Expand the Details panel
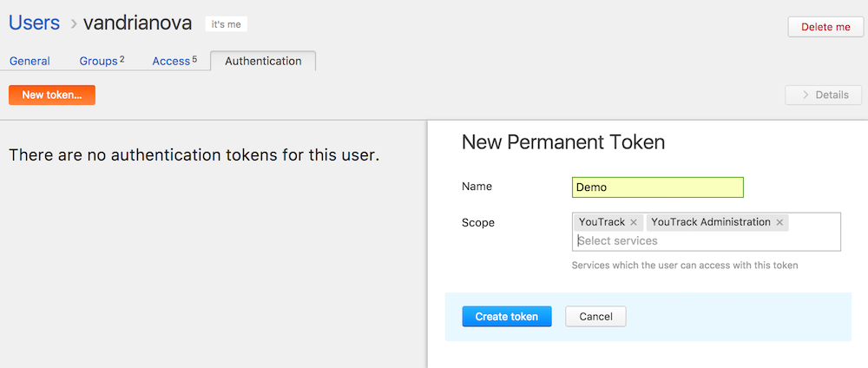This screenshot has height=368, width=868. (x=823, y=95)
